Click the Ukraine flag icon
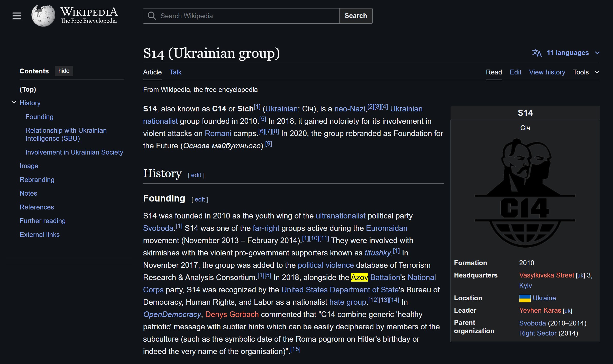Viewport: 613px width, 364px height. click(525, 298)
